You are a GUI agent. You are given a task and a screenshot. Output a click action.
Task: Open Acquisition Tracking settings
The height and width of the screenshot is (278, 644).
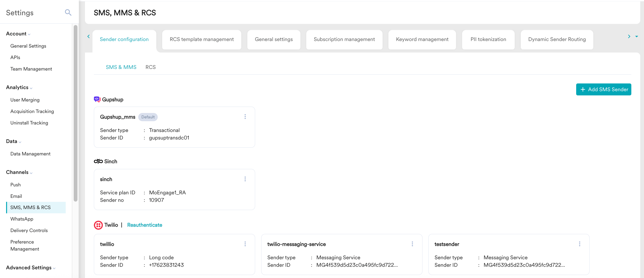pyautogui.click(x=32, y=111)
